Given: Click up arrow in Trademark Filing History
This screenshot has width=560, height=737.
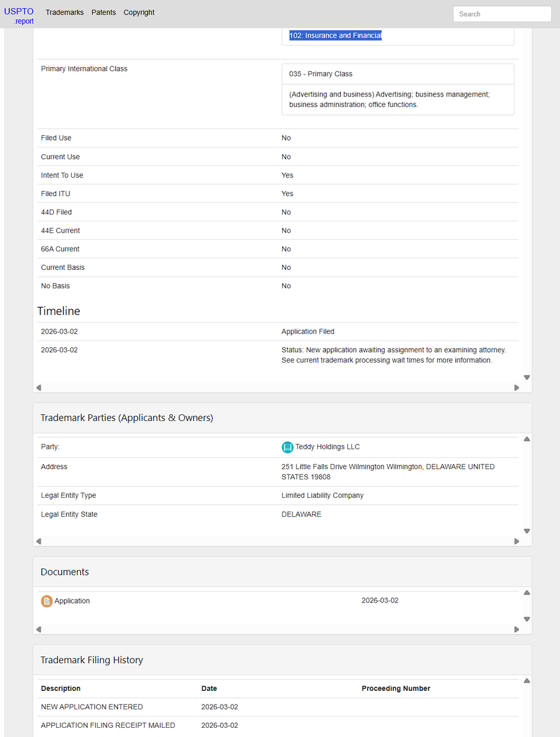Looking at the screenshot, I should click(x=527, y=680).
